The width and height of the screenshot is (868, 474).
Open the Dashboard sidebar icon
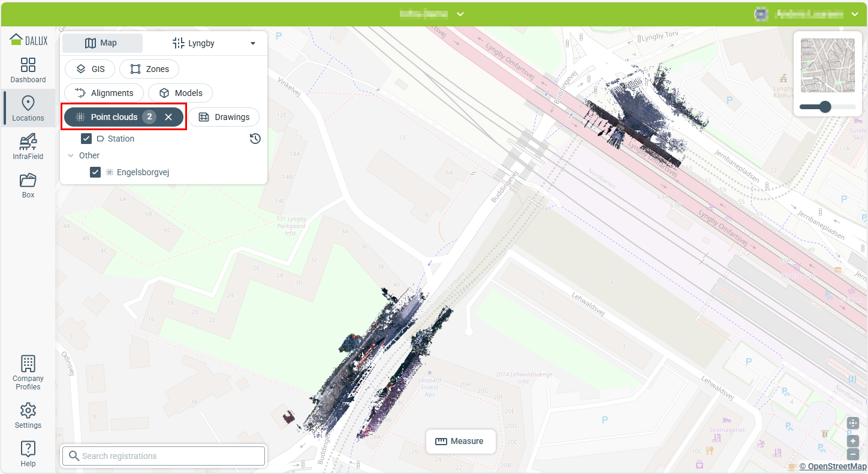28,70
